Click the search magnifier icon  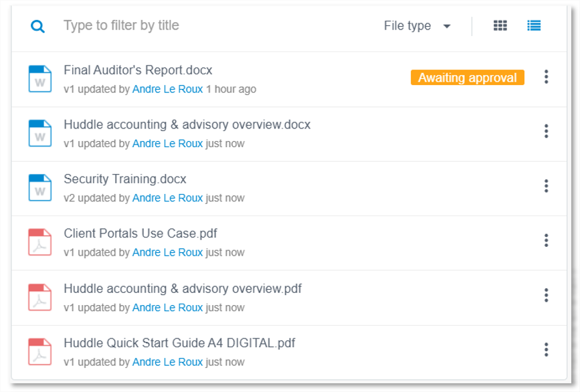[x=37, y=26]
